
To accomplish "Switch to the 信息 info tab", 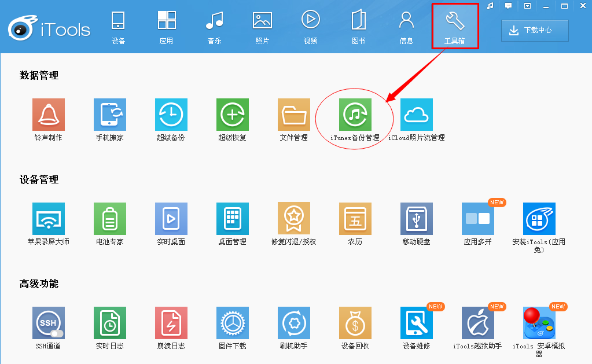I will pyautogui.click(x=406, y=27).
